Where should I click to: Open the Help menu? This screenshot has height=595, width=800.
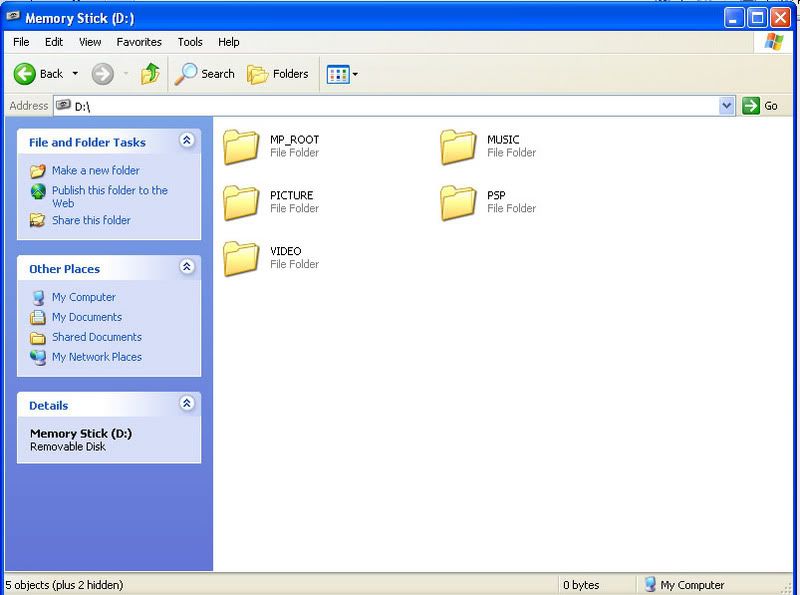click(229, 42)
